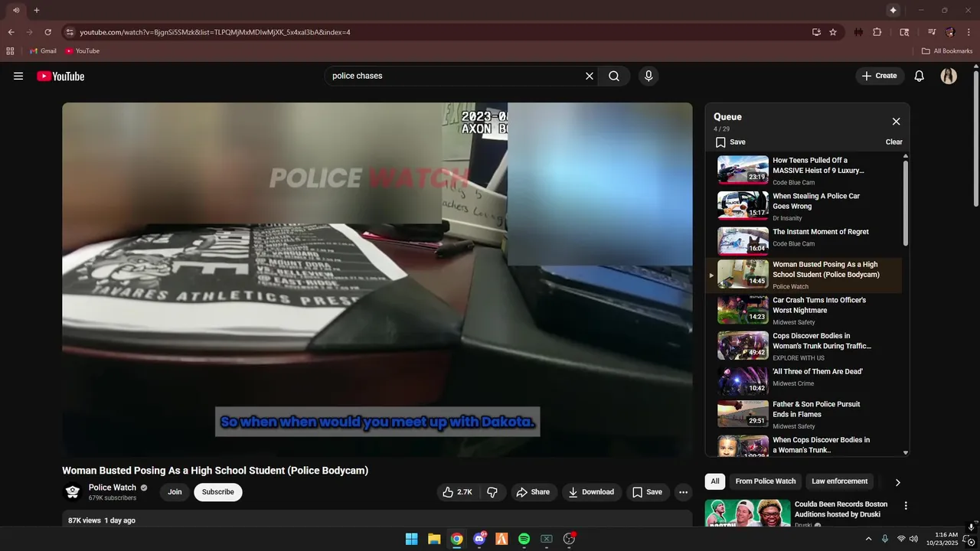Screen dimensions: 980x551
Task: Open the tab search side panel icon
Action: pyautogui.click(x=904, y=32)
